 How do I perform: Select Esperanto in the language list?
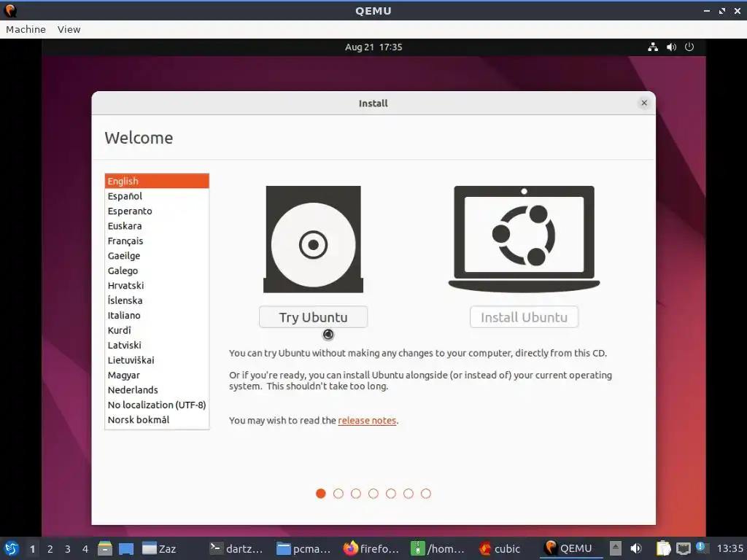[157, 211]
